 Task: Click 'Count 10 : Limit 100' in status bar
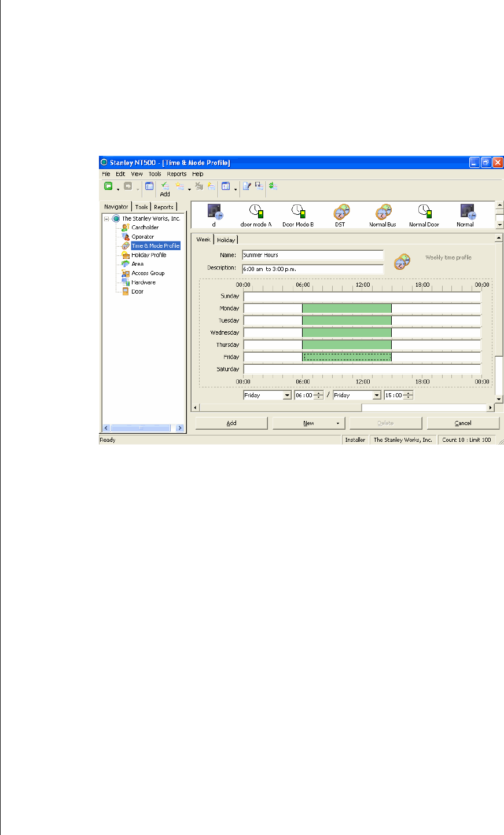pyautogui.click(x=466, y=440)
